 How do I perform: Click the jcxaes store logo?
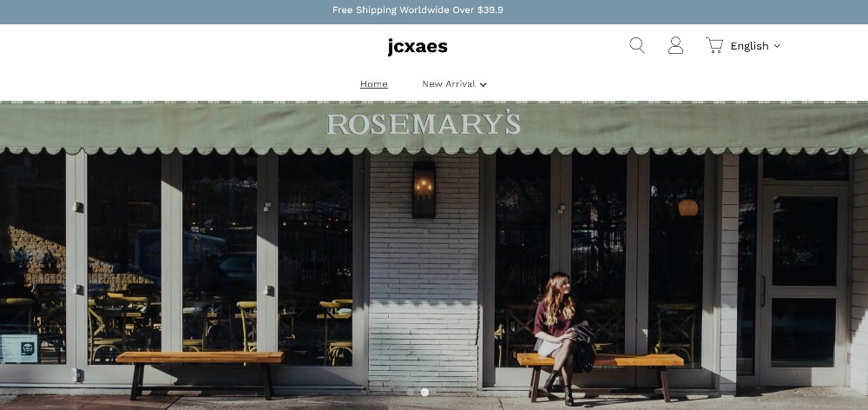[x=418, y=47]
